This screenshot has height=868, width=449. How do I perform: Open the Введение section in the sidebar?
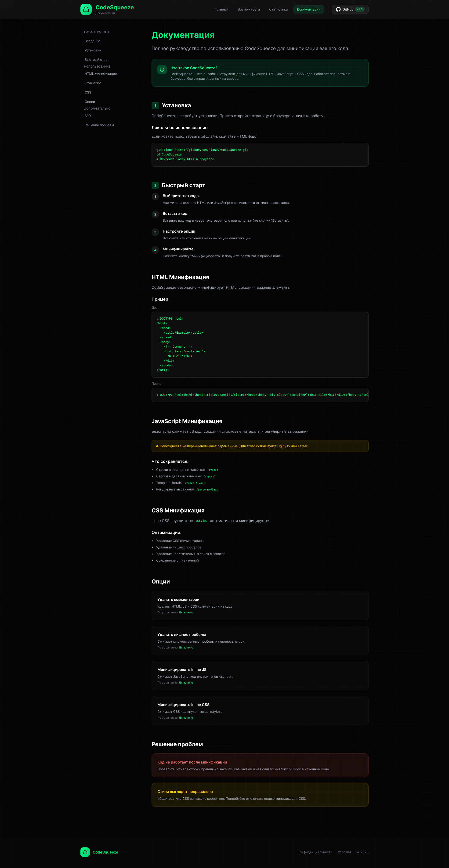[92, 41]
